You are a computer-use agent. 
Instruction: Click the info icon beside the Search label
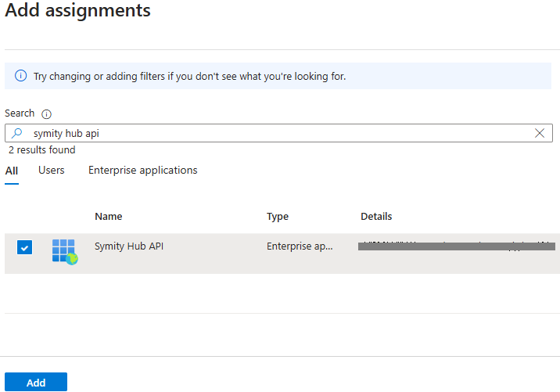point(46,114)
